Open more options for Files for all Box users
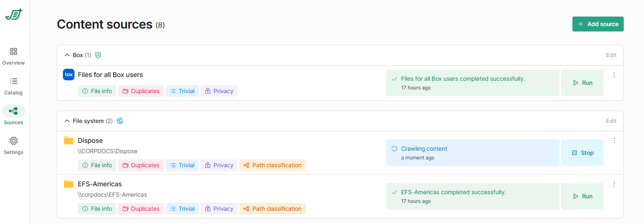 614,75
